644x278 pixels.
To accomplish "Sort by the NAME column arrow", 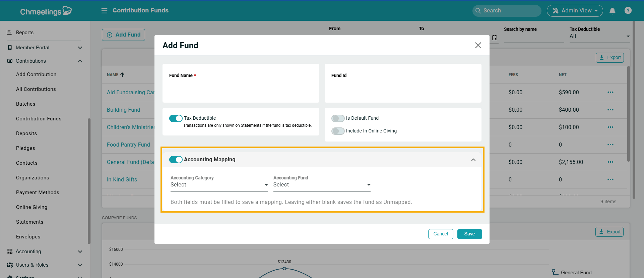I will pyautogui.click(x=122, y=75).
